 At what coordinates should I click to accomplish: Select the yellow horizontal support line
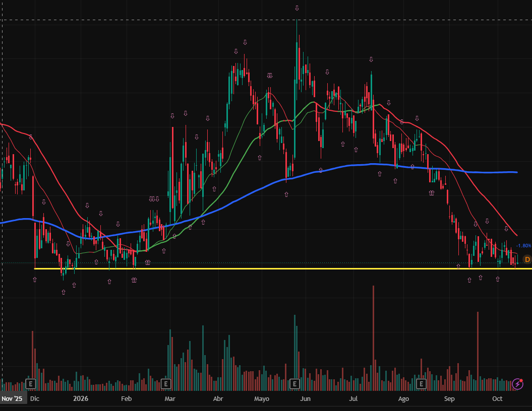283,268
